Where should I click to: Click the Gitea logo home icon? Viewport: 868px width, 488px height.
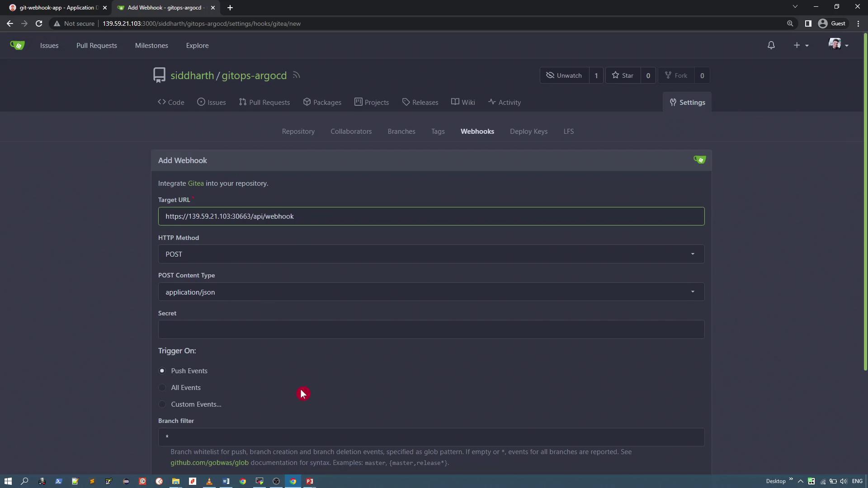coord(17,45)
